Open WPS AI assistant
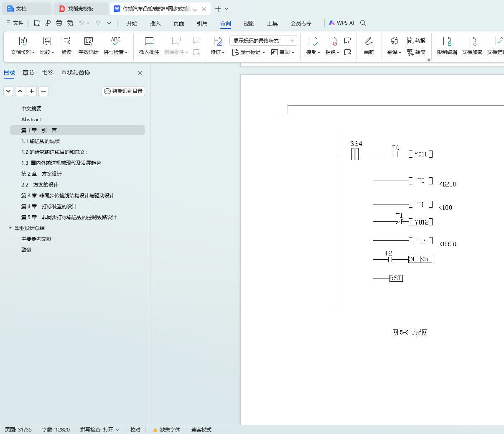504x434 pixels. 341,23
